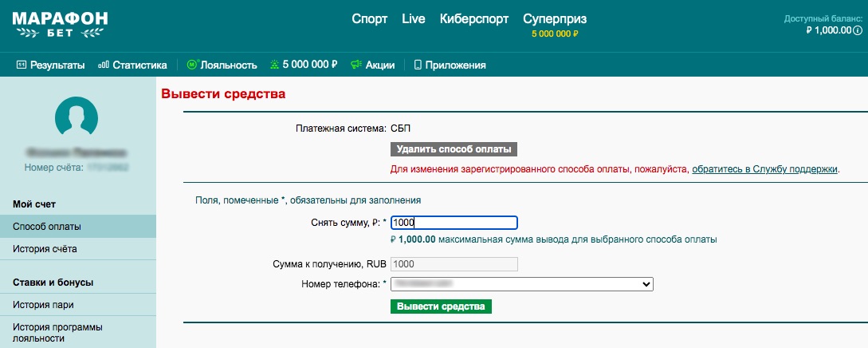Open История счёта in sidebar
Image resolution: width=868 pixels, height=348 pixels.
pyautogui.click(x=78, y=249)
